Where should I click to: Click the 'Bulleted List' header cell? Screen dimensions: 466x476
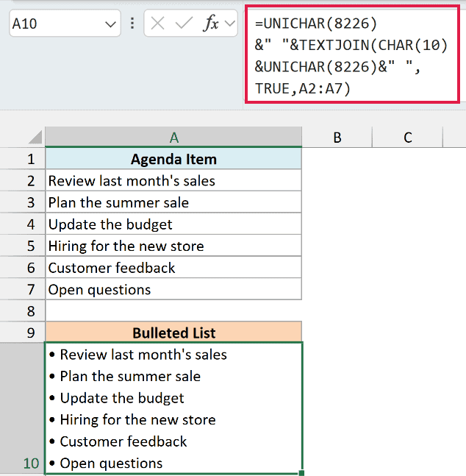(173, 333)
